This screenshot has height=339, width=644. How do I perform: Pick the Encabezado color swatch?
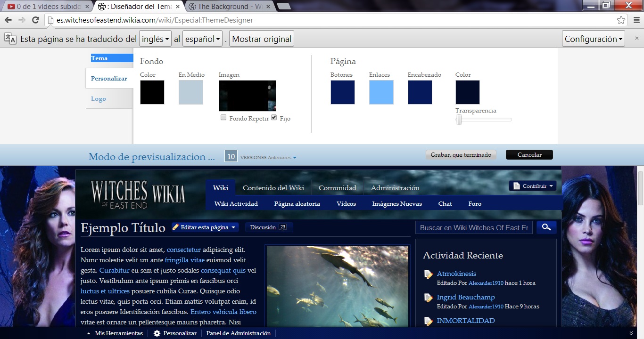click(x=420, y=92)
